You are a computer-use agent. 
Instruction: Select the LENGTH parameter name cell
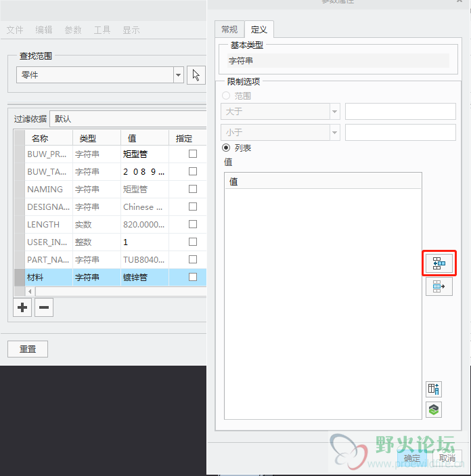click(x=49, y=224)
